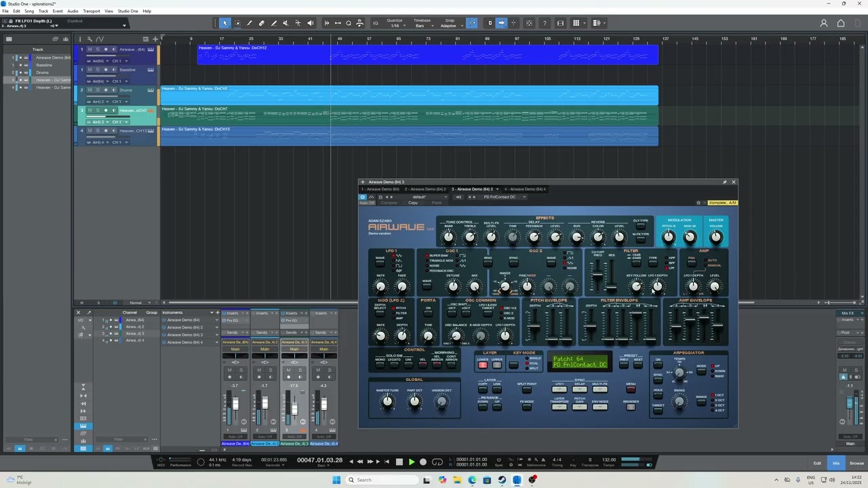868x488 pixels.
Task: Pin the Airwave plugin window
Action: coord(724,182)
